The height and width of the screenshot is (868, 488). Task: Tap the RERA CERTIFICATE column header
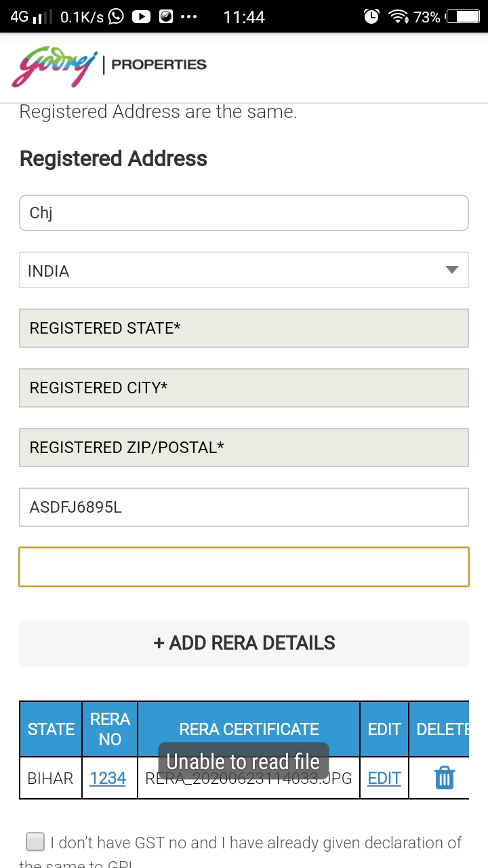click(x=249, y=729)
